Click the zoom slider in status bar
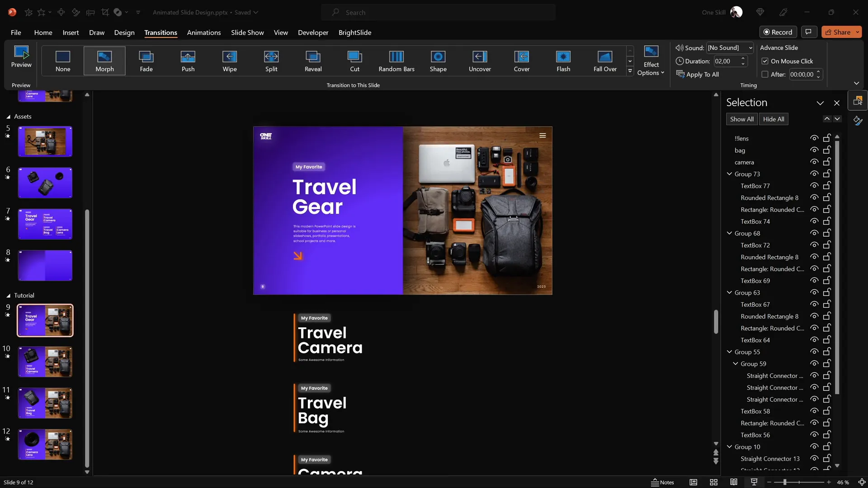 785,482
